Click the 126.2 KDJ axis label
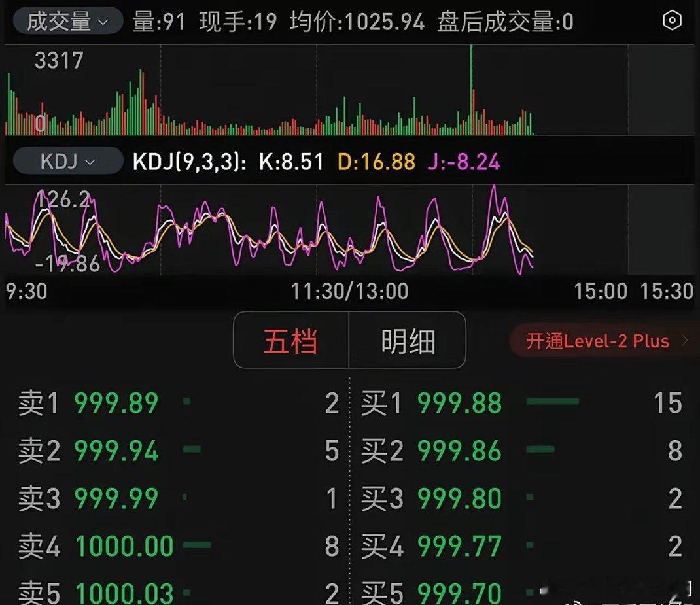700x605 pixels. 64,199
